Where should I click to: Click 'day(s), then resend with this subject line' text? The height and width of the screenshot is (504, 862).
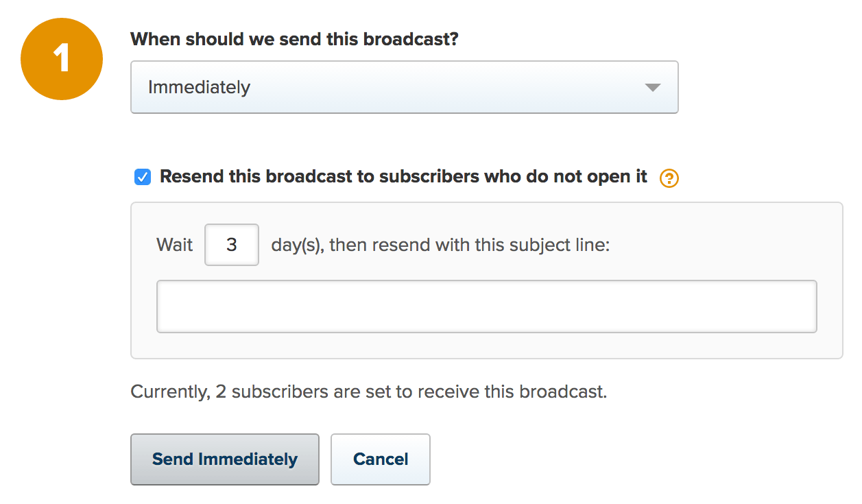coord(440,245)
